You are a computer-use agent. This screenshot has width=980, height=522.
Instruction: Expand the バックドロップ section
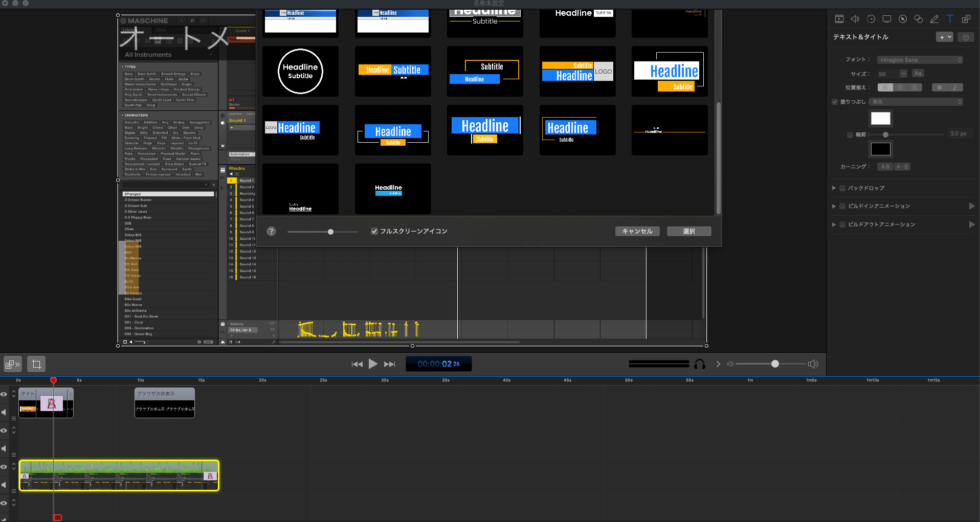click(834, 188)
